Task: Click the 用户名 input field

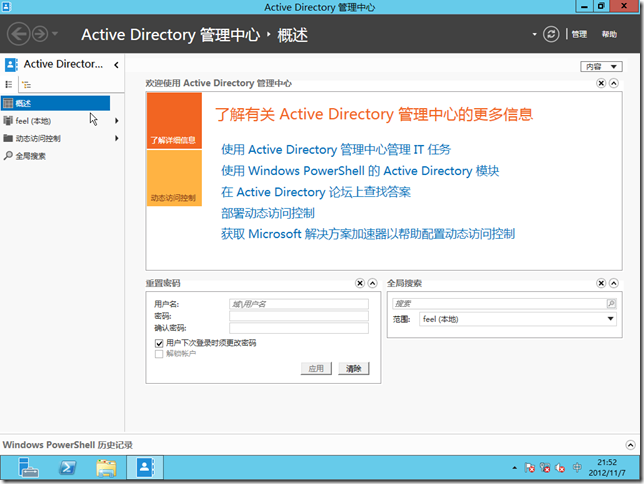Action: (299, 304)
